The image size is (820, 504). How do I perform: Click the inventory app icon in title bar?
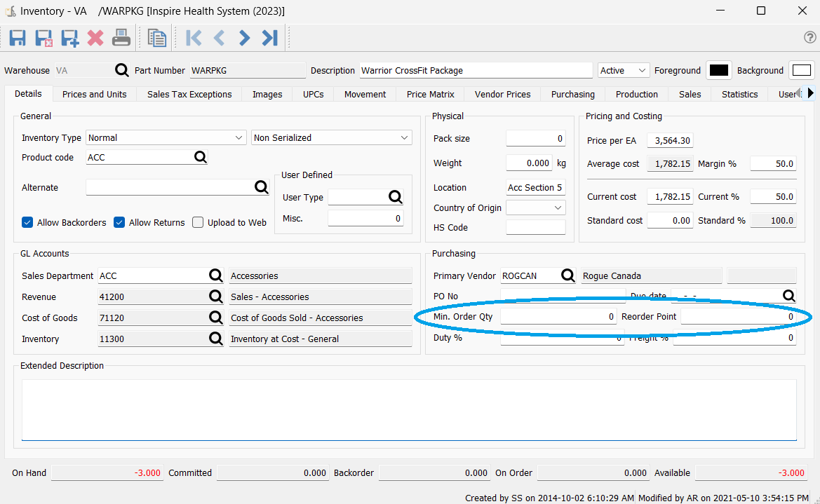(11, 11)
